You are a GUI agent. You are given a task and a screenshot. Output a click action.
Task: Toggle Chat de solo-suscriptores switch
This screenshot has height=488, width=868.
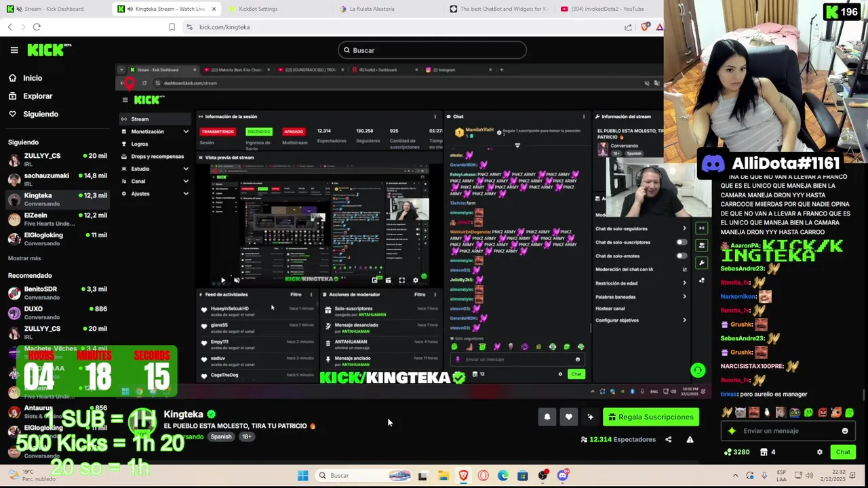pyautogui.click(x=681, y=242)
